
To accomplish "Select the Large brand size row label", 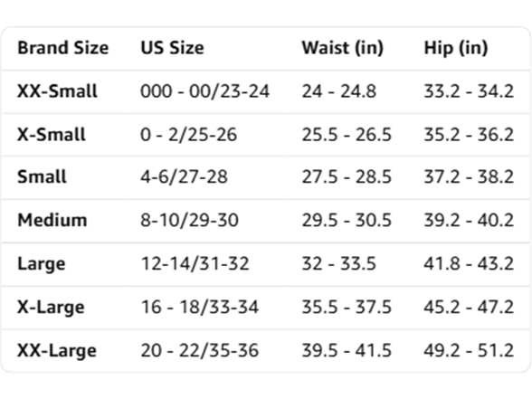I will tap(42, 264).
